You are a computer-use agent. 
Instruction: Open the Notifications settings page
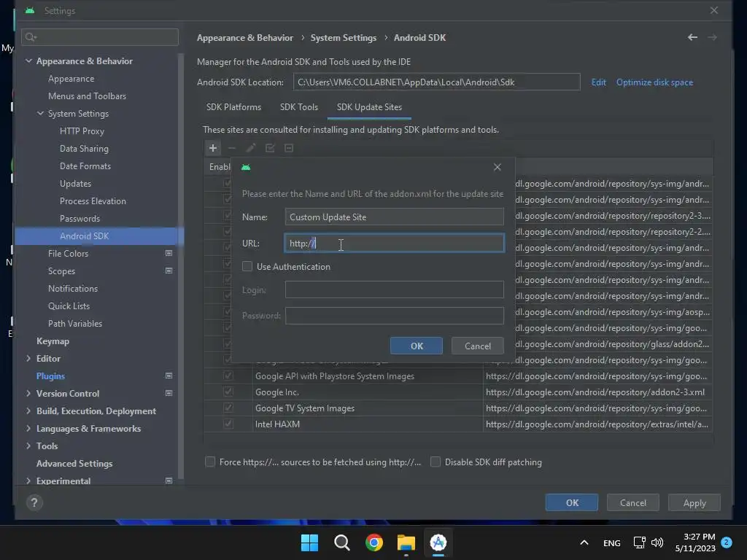[73, 289]
